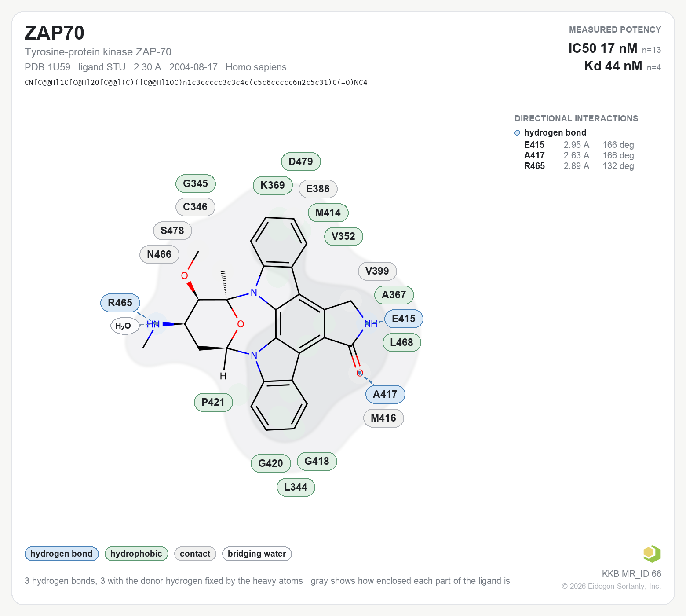This screenshot has height=616, width=686.
Task: Select the G418 residue label
Action: (317, 461)
